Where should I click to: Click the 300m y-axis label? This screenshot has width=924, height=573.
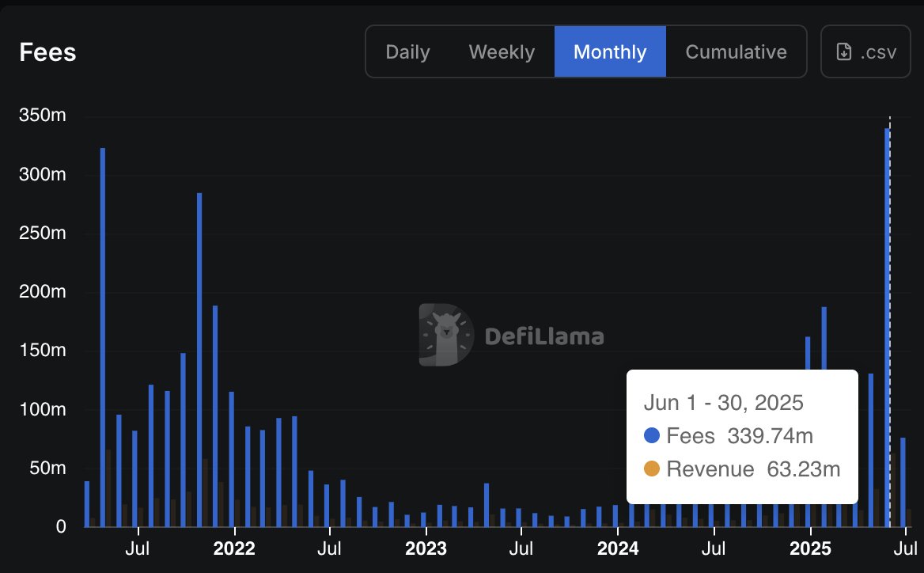[x=43, y=174]
